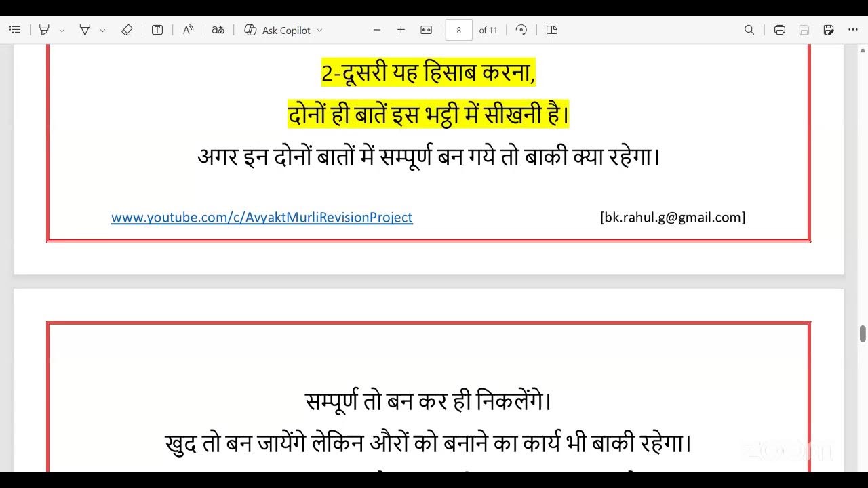Click the Save as icon
This screenshot has height=488, width=868.
tap(829, 30)
